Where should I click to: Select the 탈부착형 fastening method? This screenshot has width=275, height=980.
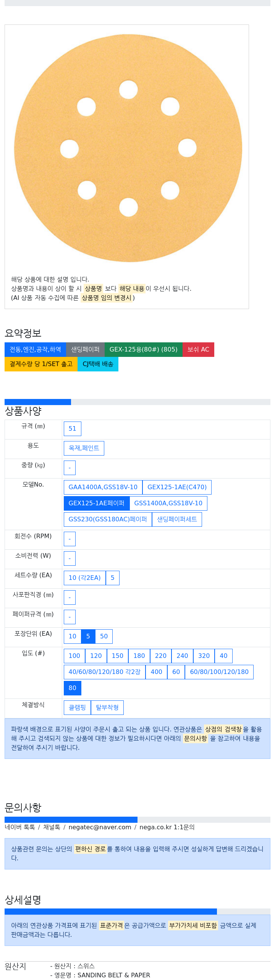(x=107, y=708)
